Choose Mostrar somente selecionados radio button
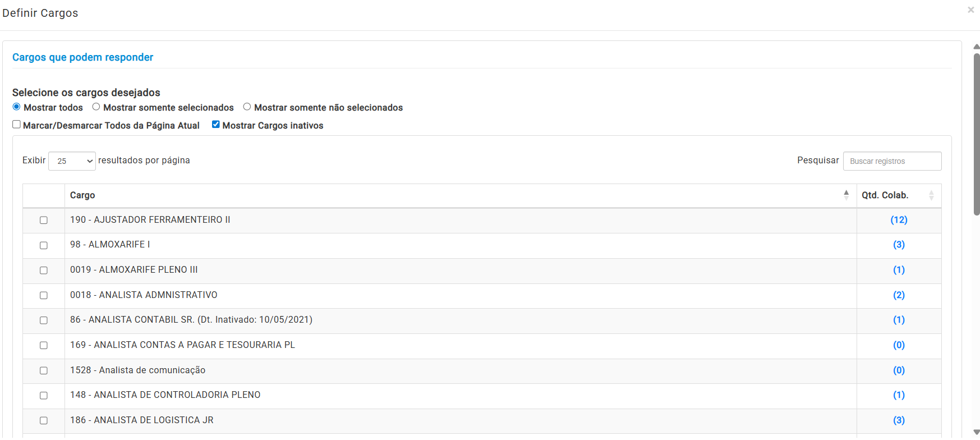Viewport: 980px width, 440px height. [96, 107]
